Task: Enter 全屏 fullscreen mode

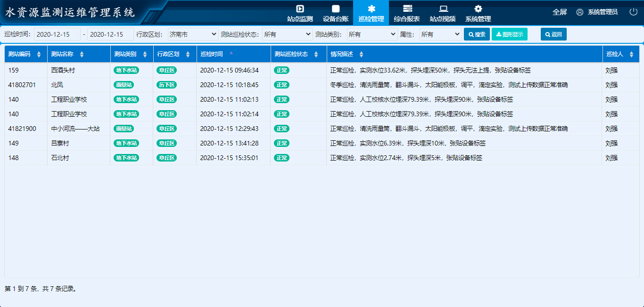Action: point(560,12)
